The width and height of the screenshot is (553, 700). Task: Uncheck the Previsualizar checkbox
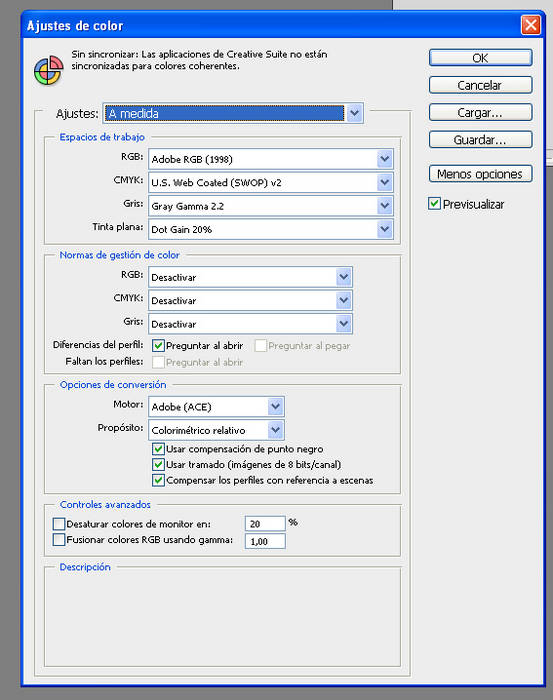coord(434,204)
